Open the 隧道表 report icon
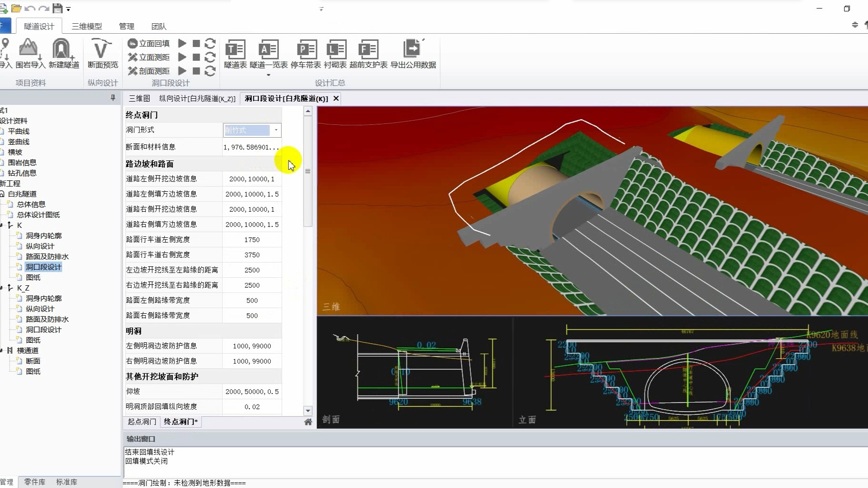Screen dimensions: 868x488 235,49
